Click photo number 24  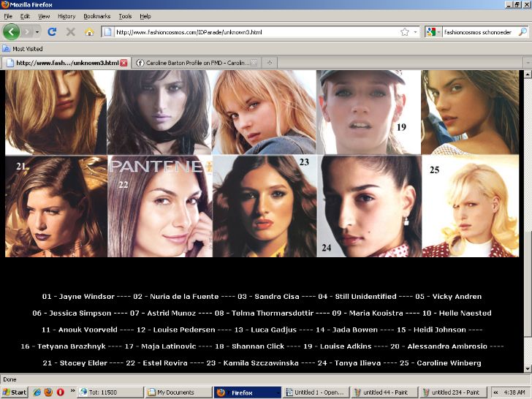point(369,206)
